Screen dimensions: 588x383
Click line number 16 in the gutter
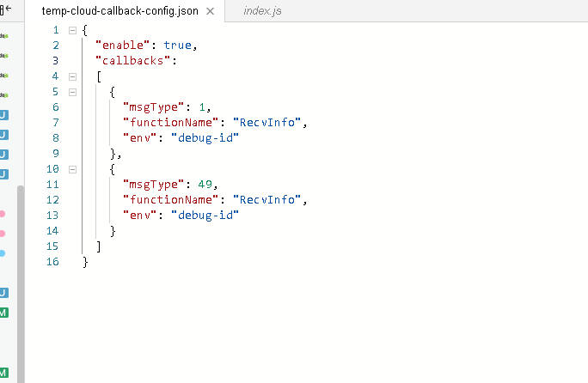pos(53,262)
